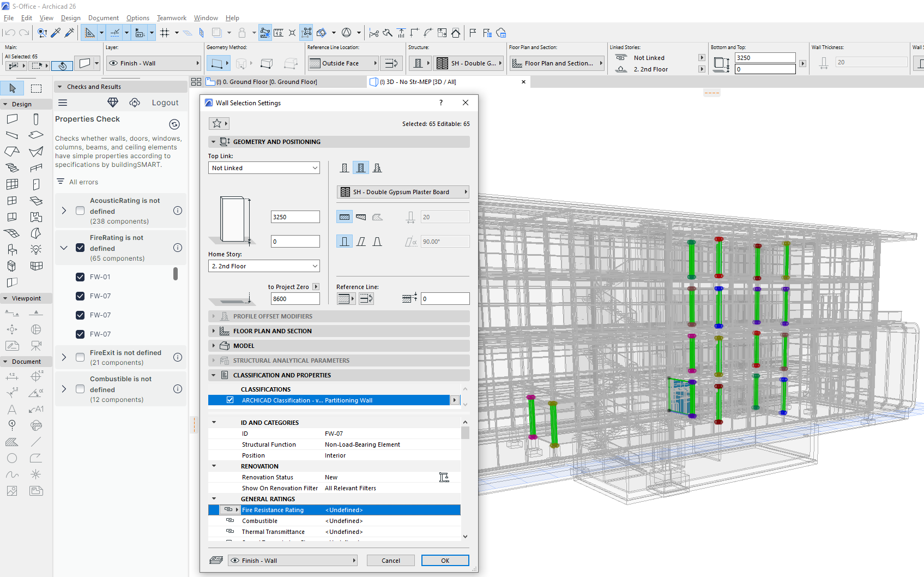Click the hamburger menu icon above Properties Check
924x577 pixels.
[x=63, y=103]
